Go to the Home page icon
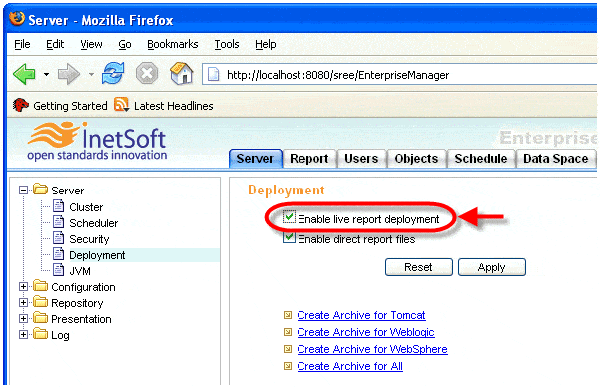Screen dimensions: 600x387 pyautogui.click(x=181, y=73)
